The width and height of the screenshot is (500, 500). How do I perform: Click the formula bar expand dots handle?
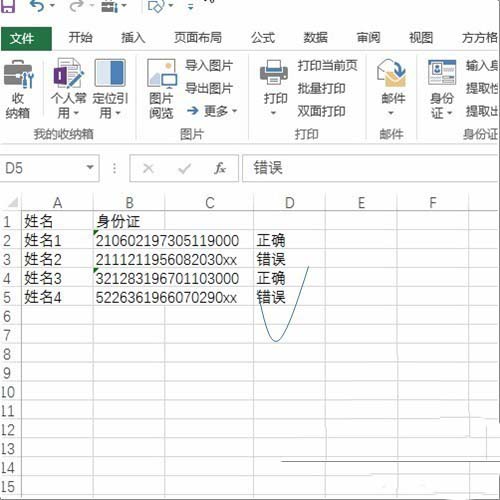pyautogui.click(x=114, y=168)
